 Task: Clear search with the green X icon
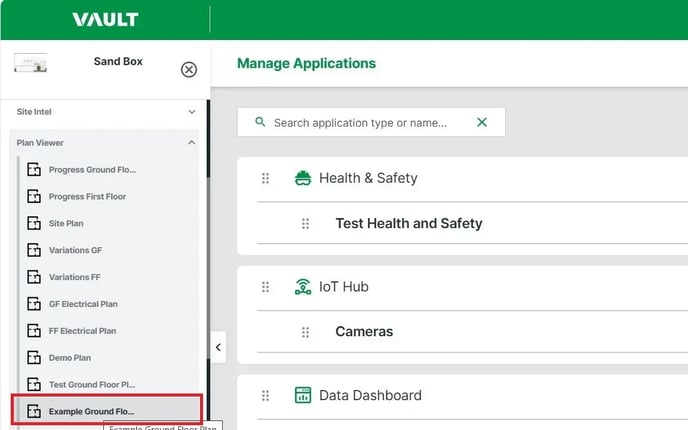(x=482, y=122)
